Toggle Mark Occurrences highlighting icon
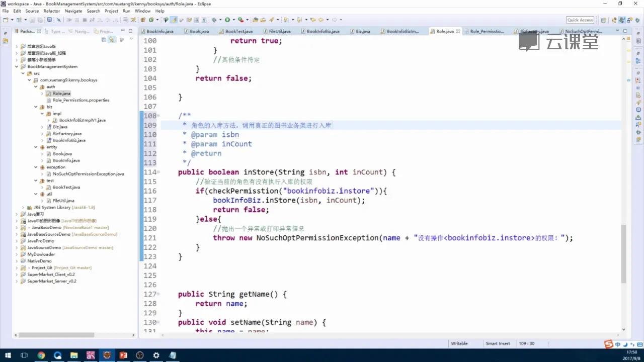Viewport: 644px width, 362px height. click(174, 20)
